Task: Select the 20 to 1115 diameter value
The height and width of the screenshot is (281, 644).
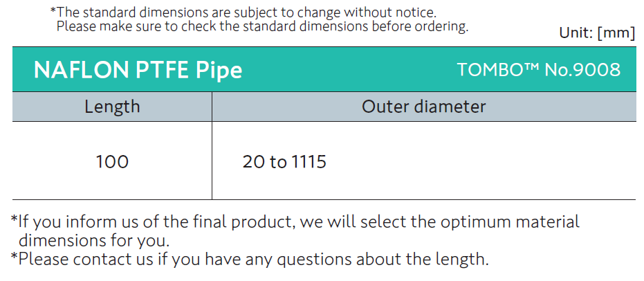Action: (x=284, y=162)
